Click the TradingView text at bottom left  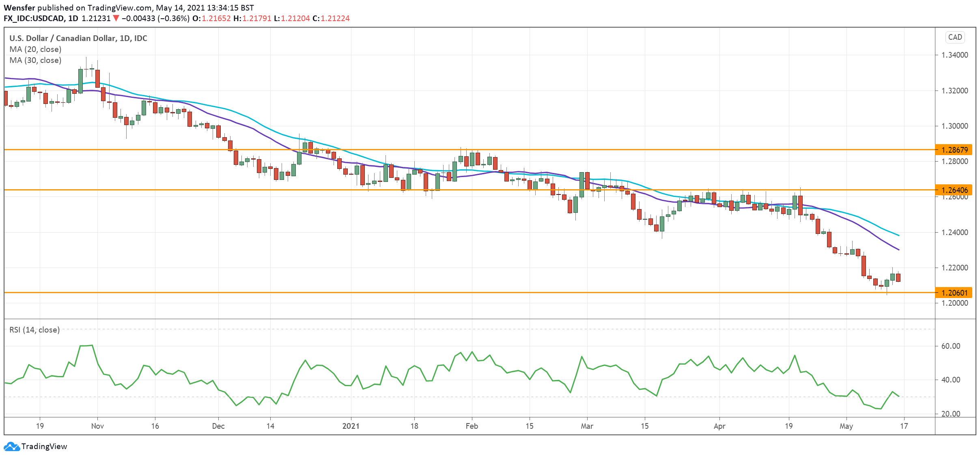click(x=44, y=447)
